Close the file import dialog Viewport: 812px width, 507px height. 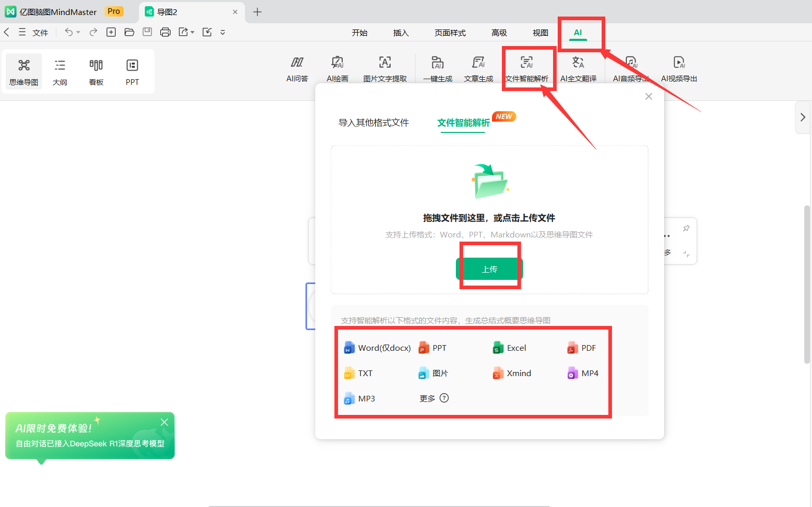[649, 96]
